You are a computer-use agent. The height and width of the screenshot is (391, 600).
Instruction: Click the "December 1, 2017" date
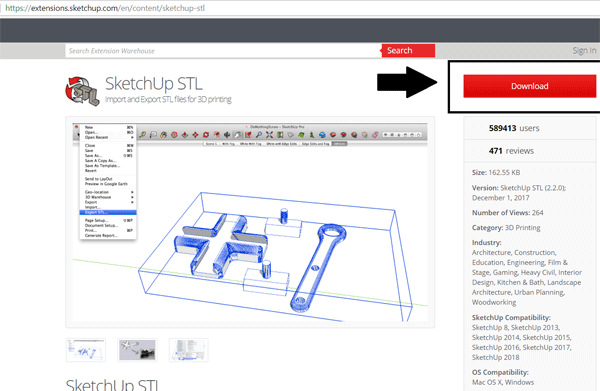click(501, 198)
